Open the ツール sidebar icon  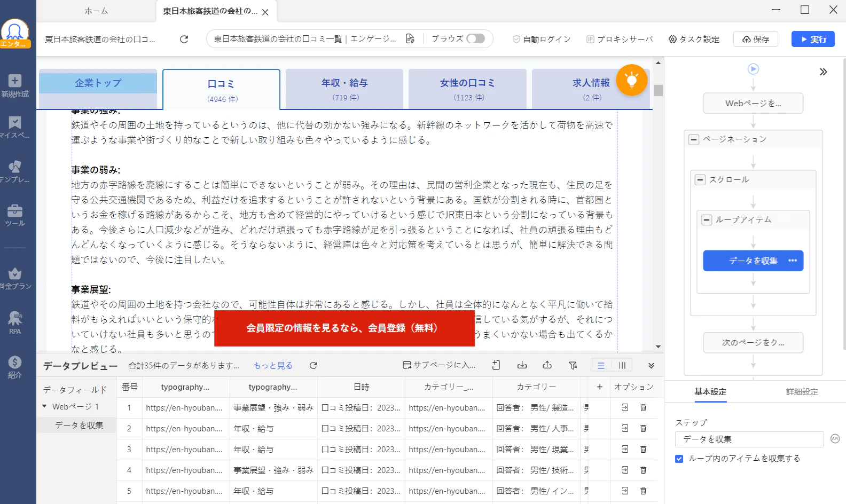(15, 215)
